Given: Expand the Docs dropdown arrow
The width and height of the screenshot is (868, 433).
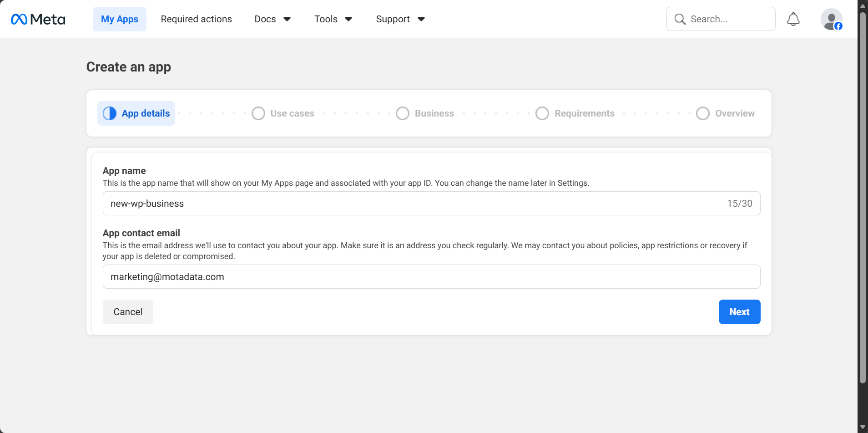Looking at the screenshot, I should tap(287, 19).
